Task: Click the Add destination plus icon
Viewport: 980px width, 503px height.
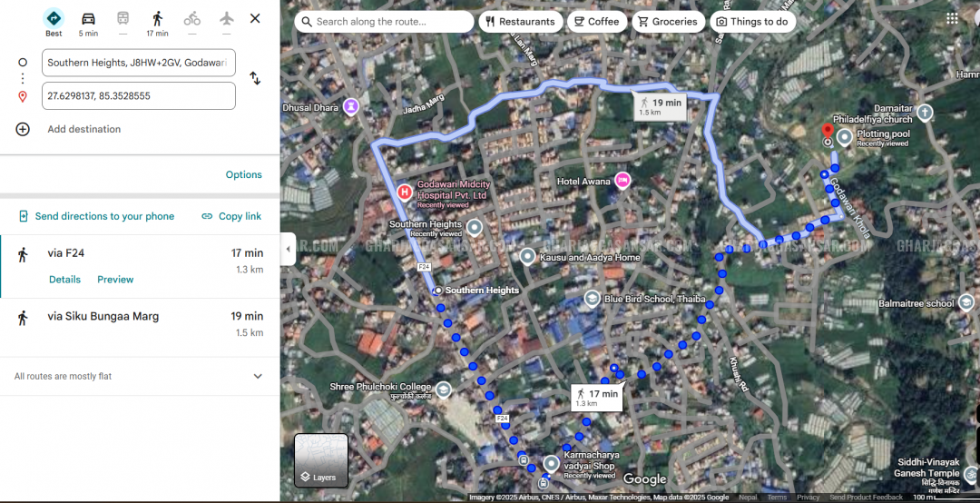Action: tap(23, 129)
